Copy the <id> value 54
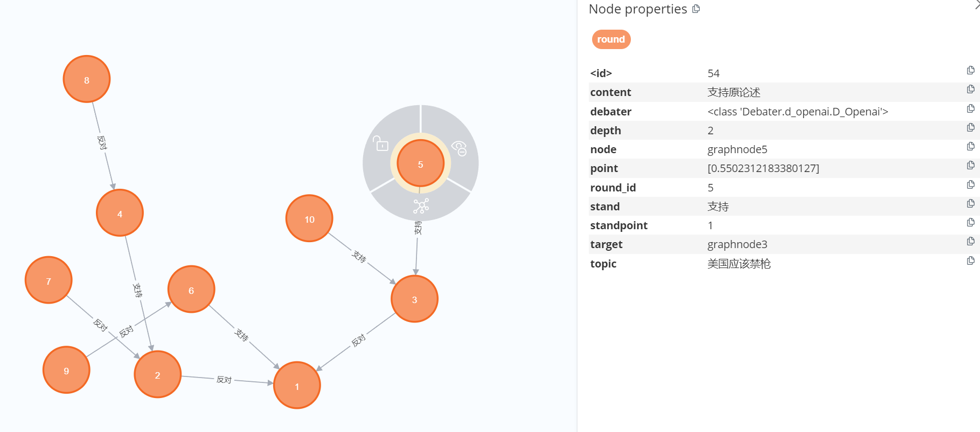This screenshot has width=980, height=432. click(x=971, y=70)
